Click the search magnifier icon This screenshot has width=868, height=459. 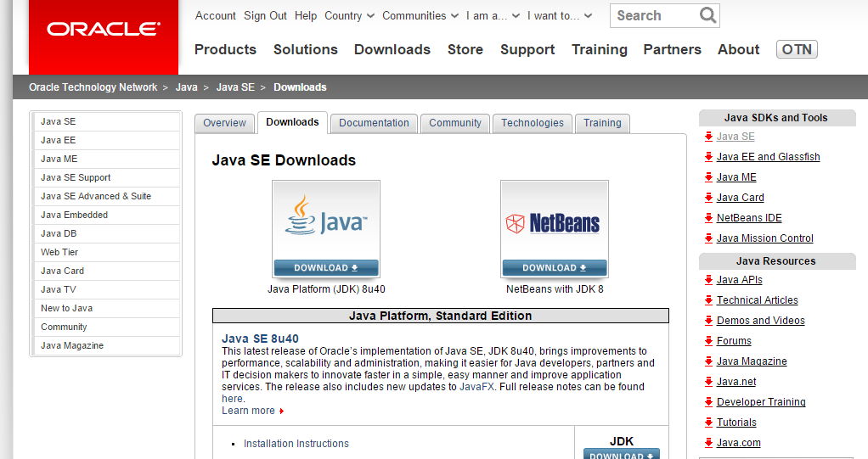pyautogui.click(x=707, y=15)
